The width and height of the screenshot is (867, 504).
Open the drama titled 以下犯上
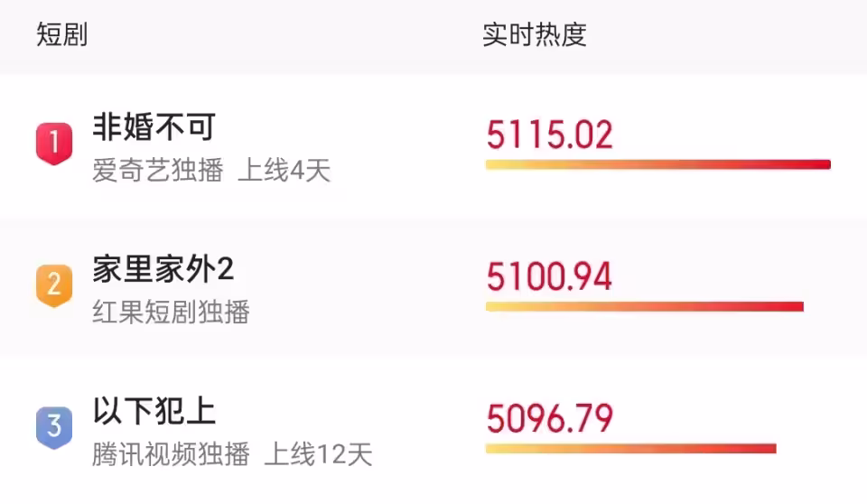click(154, 410)
